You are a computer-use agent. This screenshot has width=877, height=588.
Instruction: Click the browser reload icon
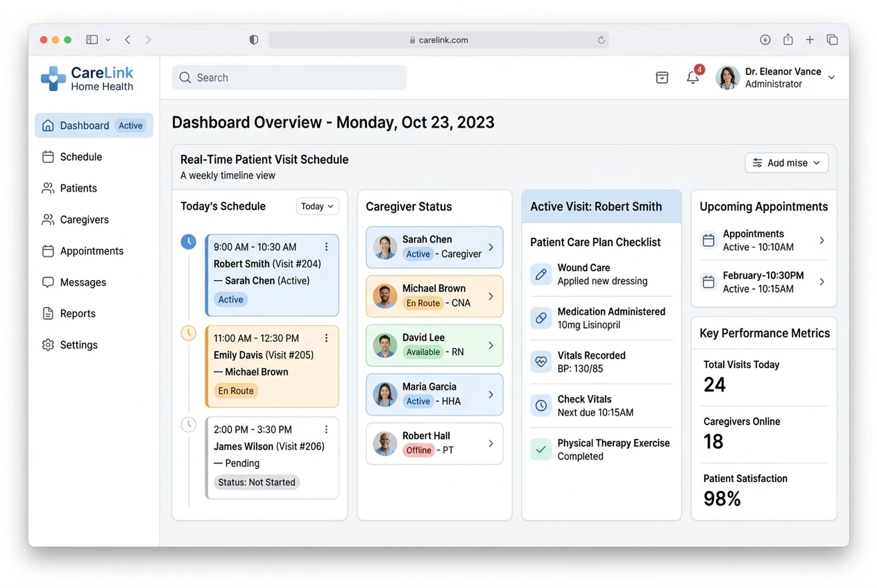point(601,39)
